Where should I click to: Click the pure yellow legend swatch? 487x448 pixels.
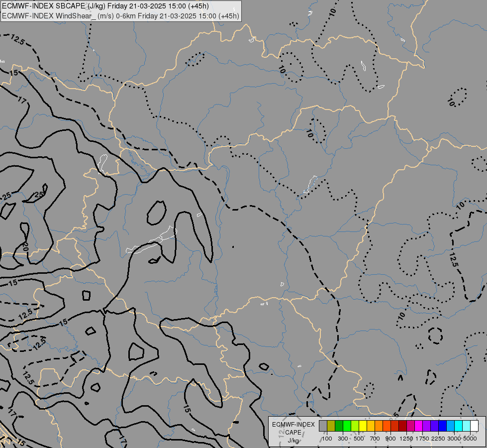coord(363,426)
